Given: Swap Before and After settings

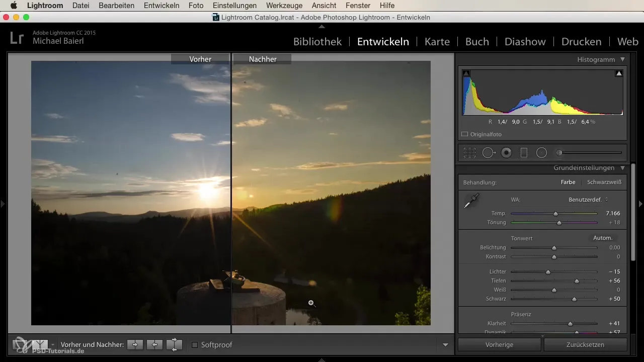Looking at the screenshot, I should 174,345.
